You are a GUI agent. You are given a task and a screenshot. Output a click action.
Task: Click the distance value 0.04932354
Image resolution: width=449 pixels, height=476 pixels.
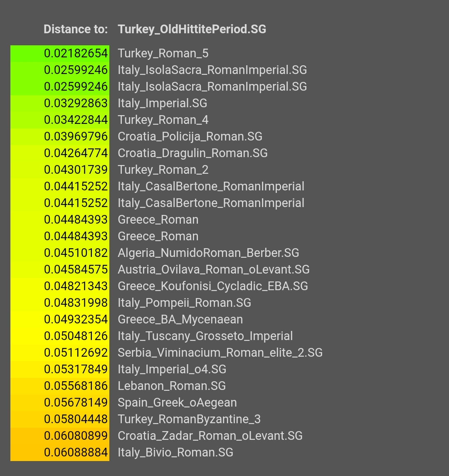76,319
